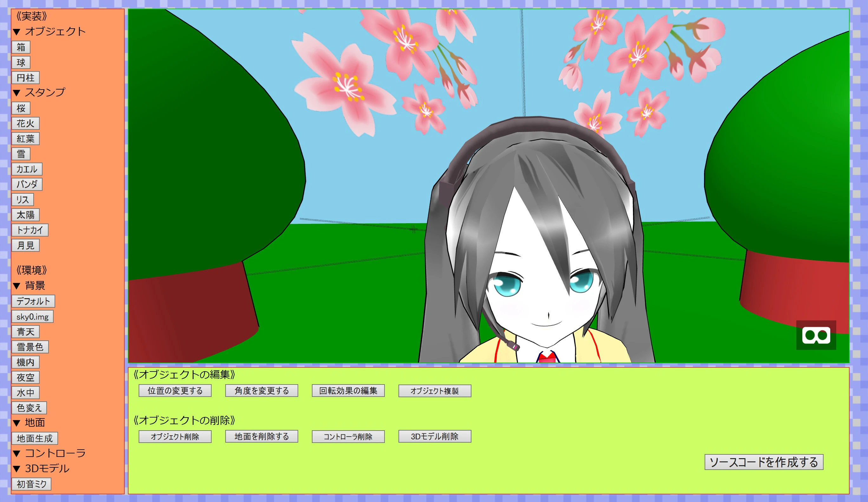The width and height of the screenshot is (868, 502).
Task: Apply the 月見 stamp
Action: 25,245
